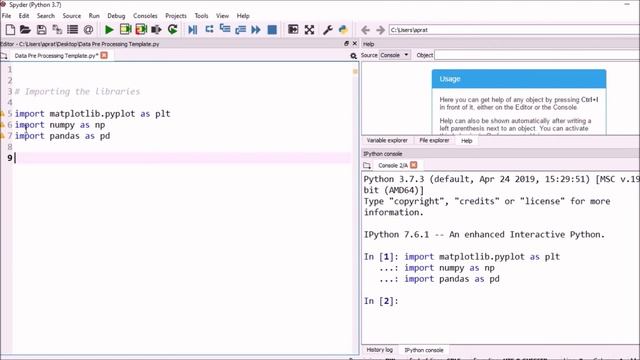Maximize the current pane
Image resolution: width=640 pixels, height=360 pixels.
coord(293,29)
